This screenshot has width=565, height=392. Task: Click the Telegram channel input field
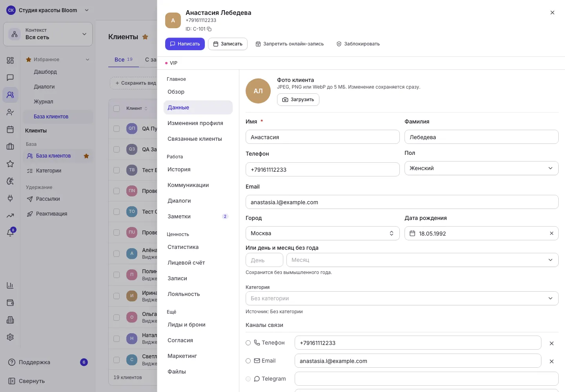tap(426, 379)
